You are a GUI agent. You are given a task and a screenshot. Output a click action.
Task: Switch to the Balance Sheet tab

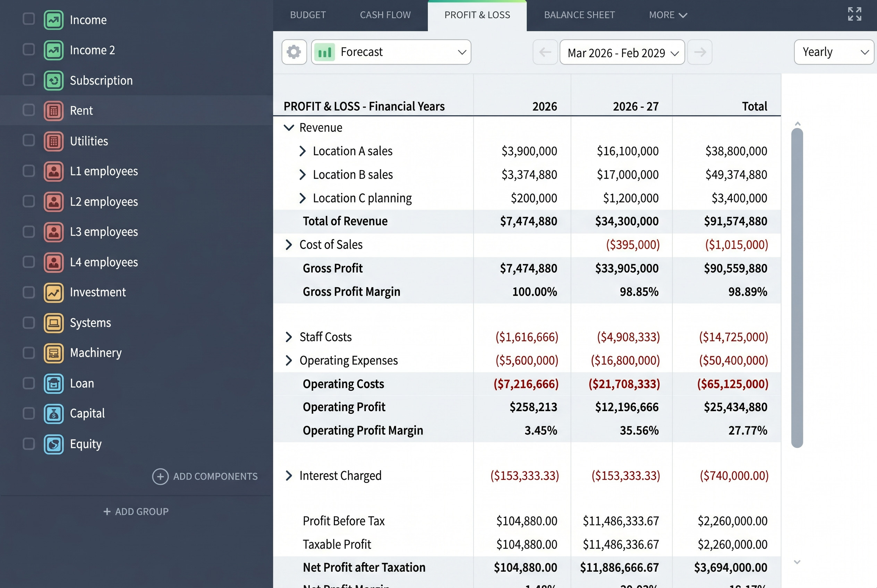pos(579,15)
